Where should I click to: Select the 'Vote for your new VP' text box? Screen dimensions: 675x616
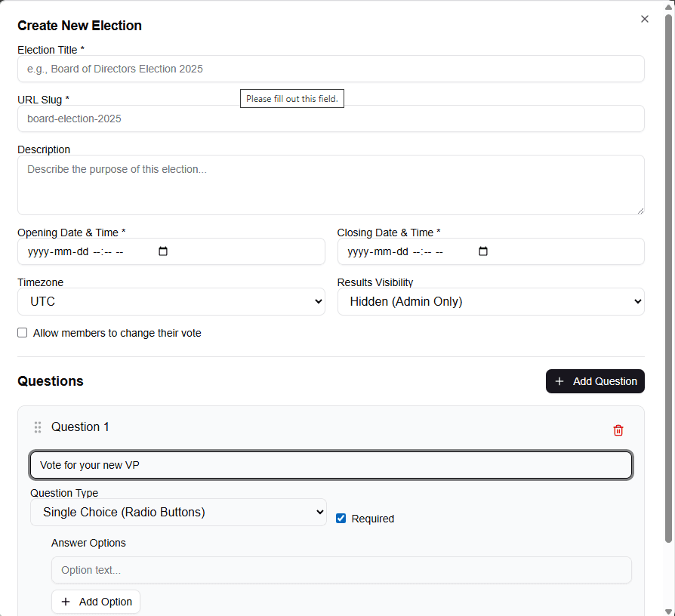pos(331,465)
